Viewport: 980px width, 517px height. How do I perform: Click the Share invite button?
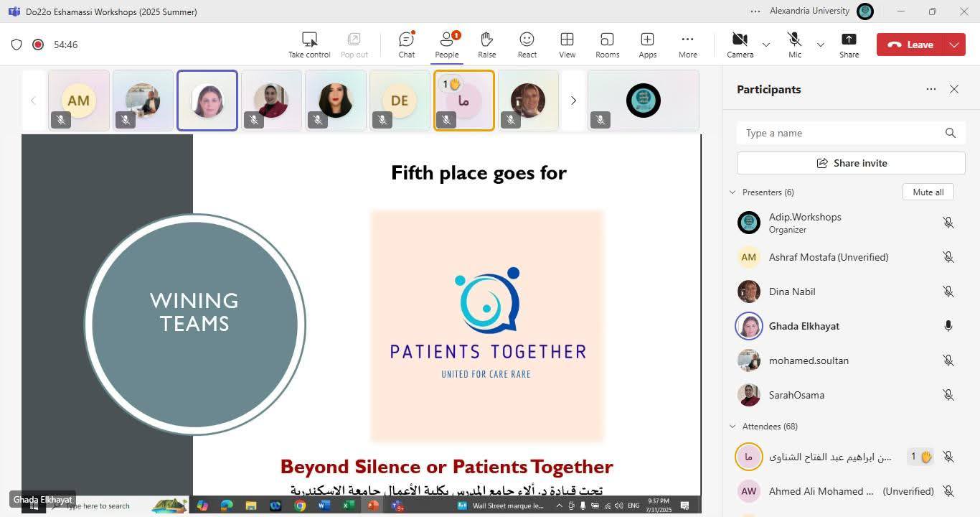(851, 163)
